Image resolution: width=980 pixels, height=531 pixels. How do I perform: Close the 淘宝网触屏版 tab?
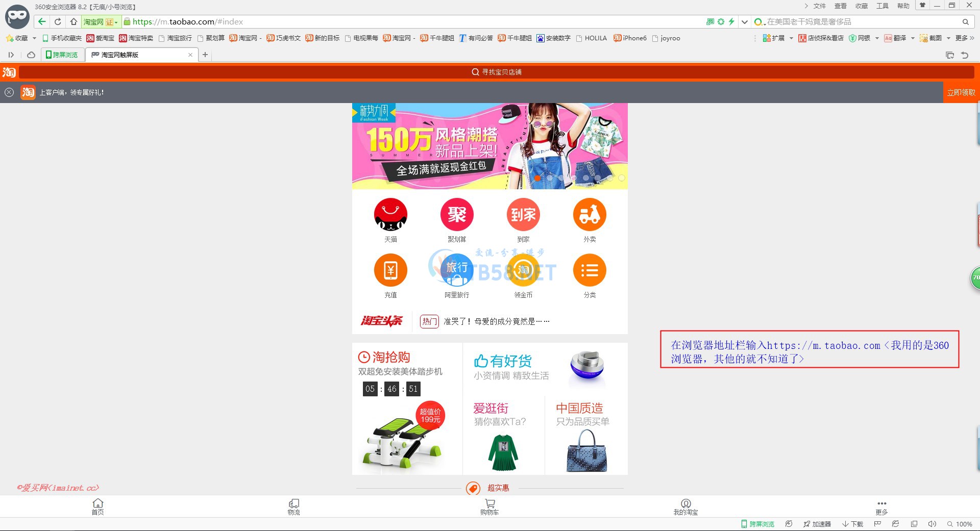(x=190, y=55)
